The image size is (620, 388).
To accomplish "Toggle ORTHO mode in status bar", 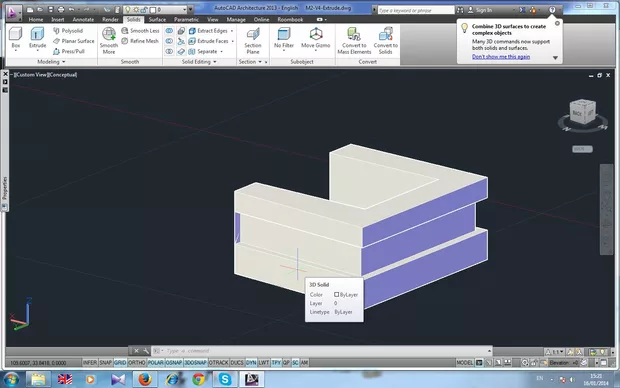I will [x=137, y=362].
